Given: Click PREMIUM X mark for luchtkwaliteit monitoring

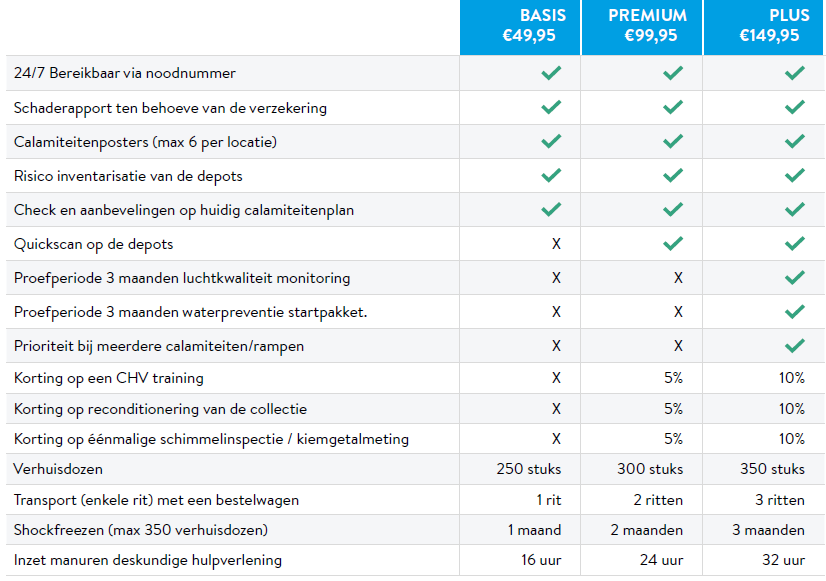Looking at the screenshot, I should (678, 278).
